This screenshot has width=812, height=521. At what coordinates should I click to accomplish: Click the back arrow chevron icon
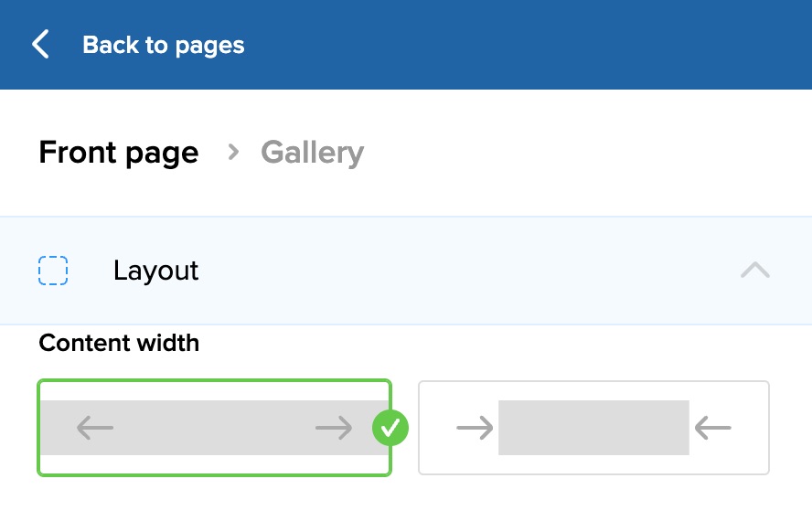coord(40,45)
